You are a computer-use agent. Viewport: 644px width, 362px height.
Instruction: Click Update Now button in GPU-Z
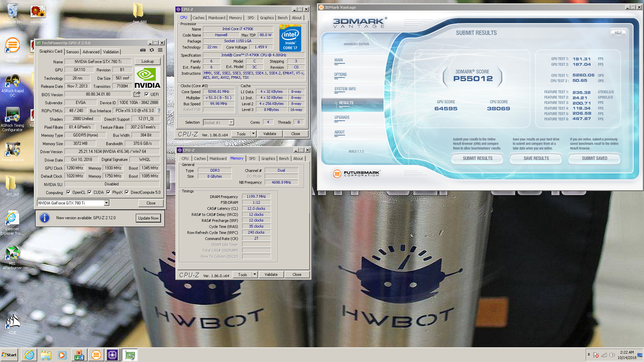[x=148, y=218]
